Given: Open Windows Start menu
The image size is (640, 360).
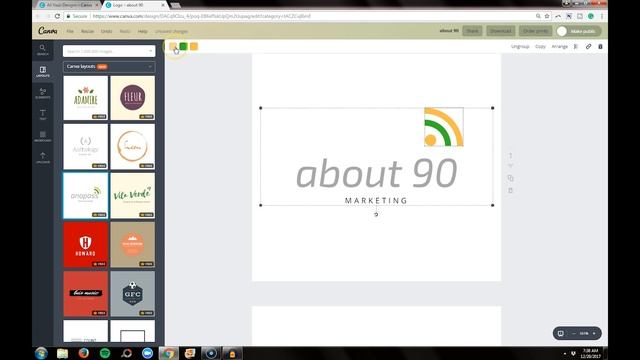Looking at the screenshot, I should click(41, 353).
